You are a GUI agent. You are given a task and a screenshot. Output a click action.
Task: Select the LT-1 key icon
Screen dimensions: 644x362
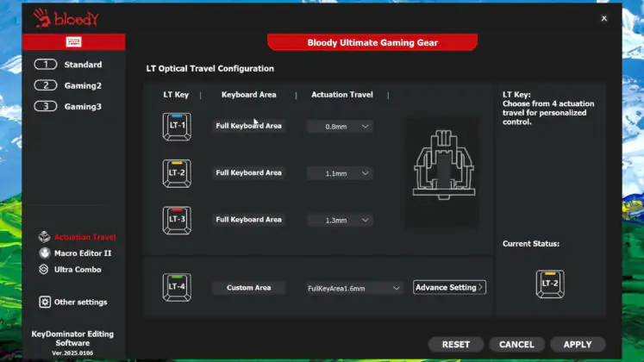pyautogui.click(x=177, y=127)
